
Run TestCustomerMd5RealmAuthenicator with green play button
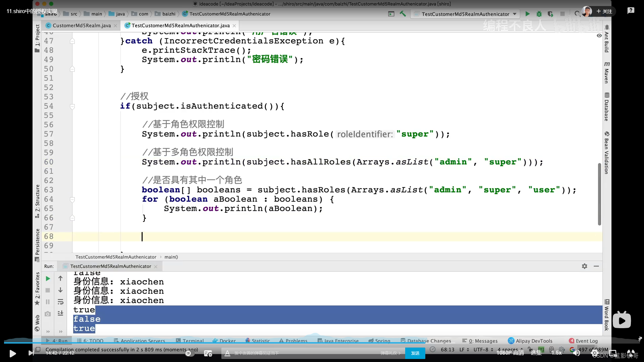527,14
